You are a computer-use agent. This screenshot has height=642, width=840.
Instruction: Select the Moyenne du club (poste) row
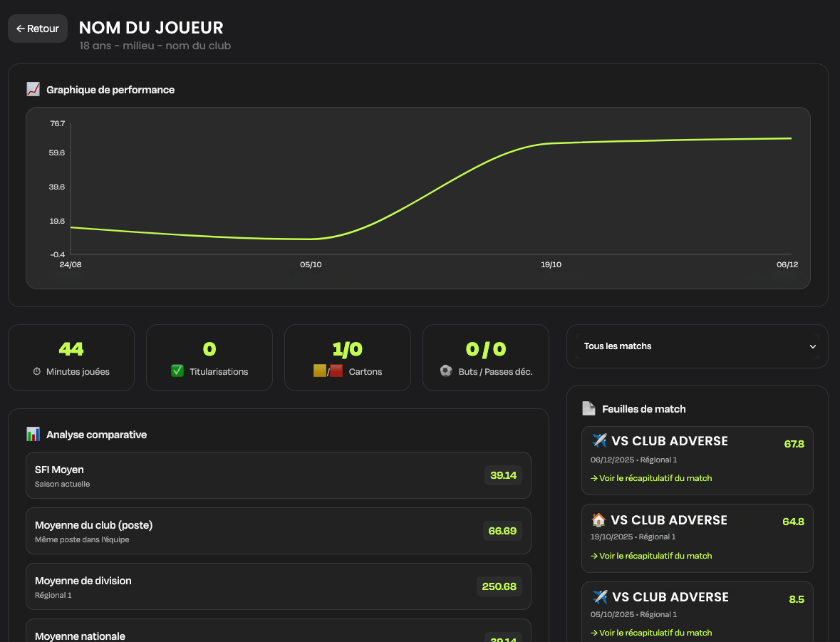(278, 531)
